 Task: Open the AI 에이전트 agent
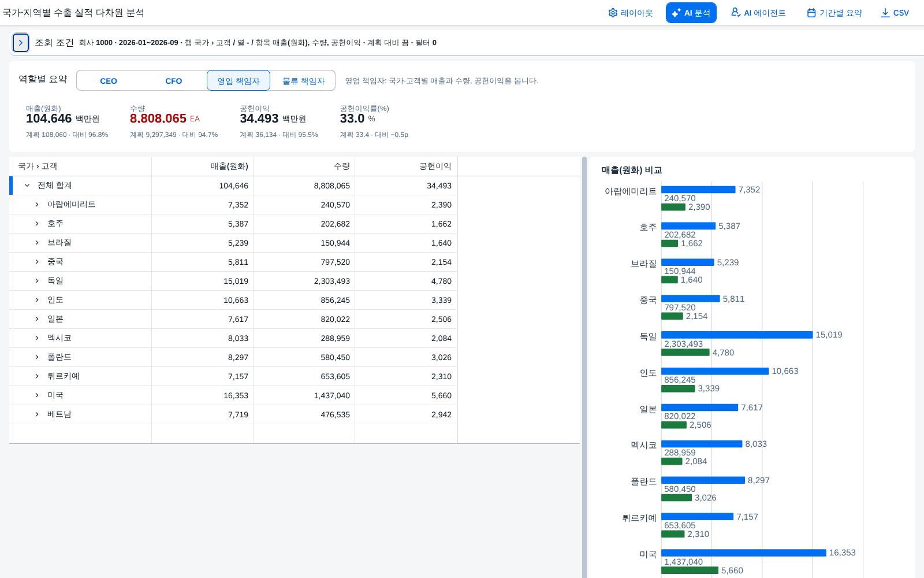[x=758, y=13]
